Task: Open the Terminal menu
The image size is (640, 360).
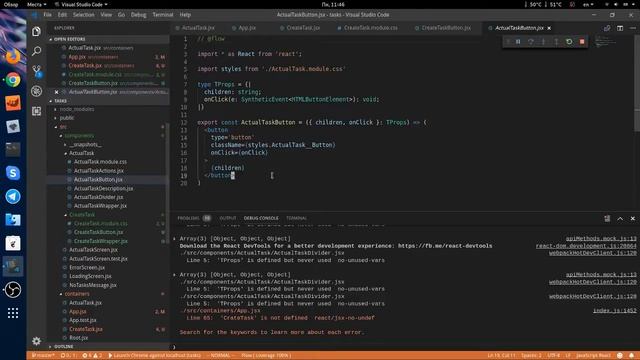Action: [163, 15]
